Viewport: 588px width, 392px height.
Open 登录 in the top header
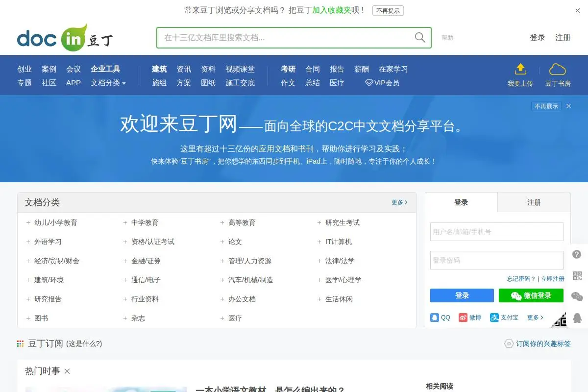coord(538,38)
